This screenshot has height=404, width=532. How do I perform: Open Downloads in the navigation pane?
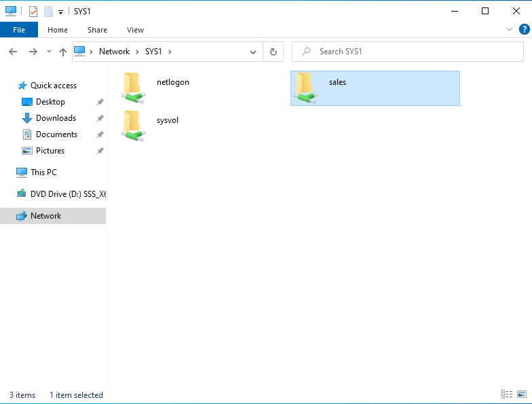[56, 118]
